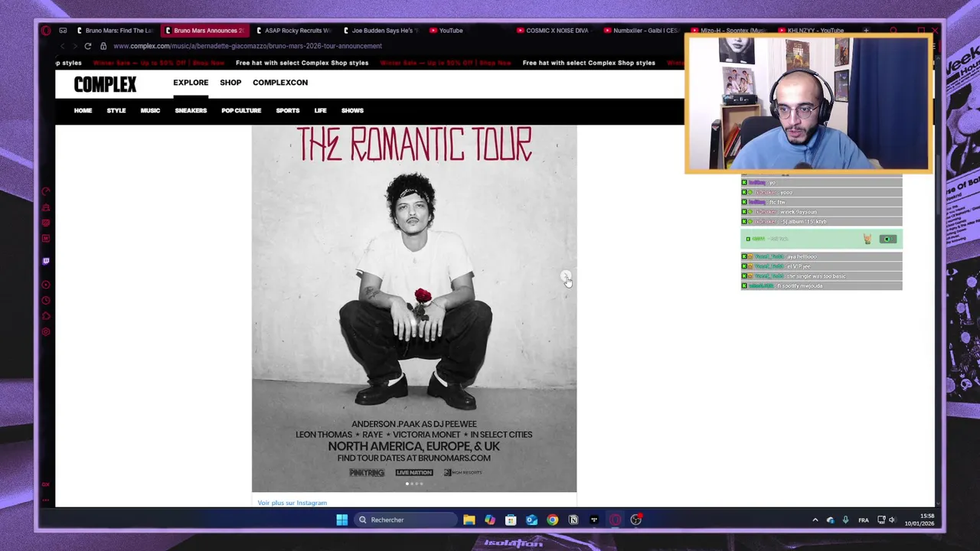Open Notion from the taskbar
The width and height of the screenshot is (980, 551).
[x=573, y=520]
